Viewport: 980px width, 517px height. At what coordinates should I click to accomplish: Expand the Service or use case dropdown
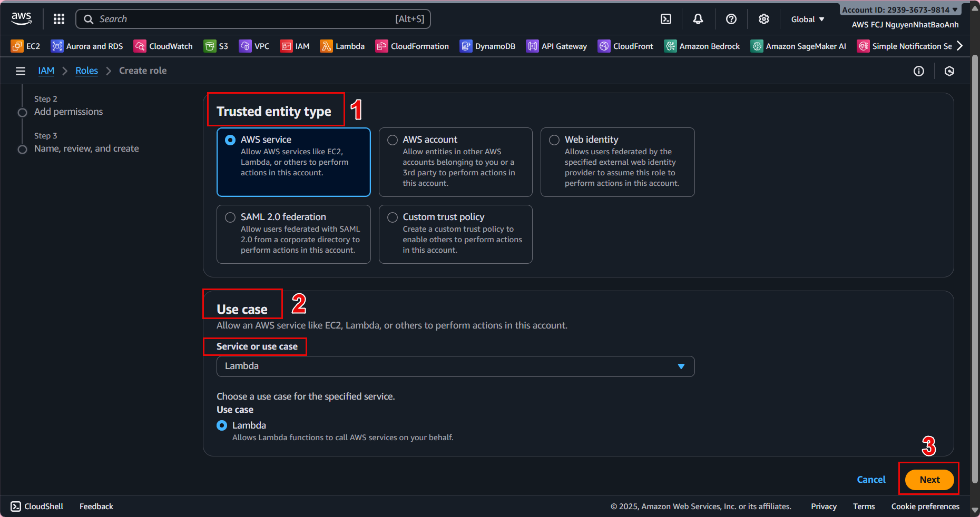pos(455,366)
